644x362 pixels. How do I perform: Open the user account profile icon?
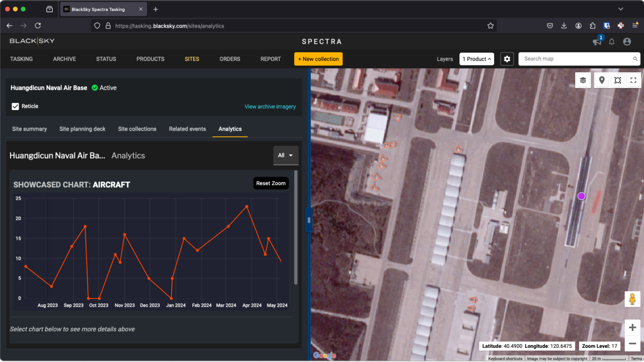pos(627,42)
